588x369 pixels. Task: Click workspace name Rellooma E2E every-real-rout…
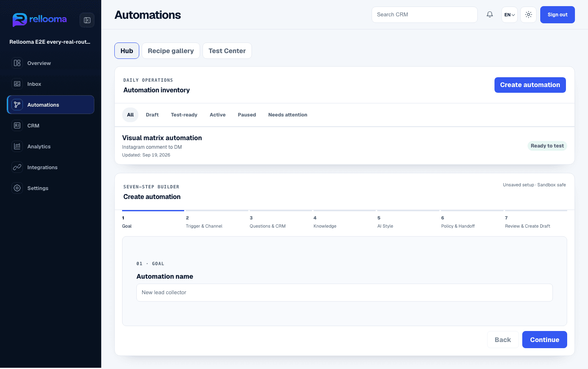point(50,42)
